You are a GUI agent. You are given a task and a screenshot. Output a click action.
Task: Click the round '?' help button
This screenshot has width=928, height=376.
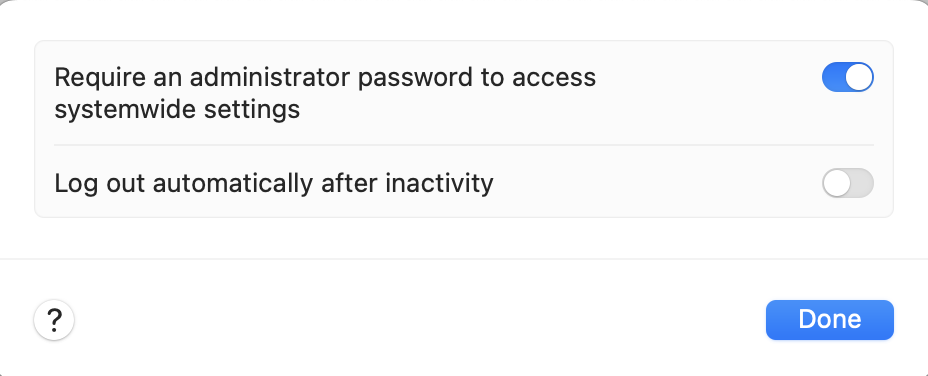54,320
